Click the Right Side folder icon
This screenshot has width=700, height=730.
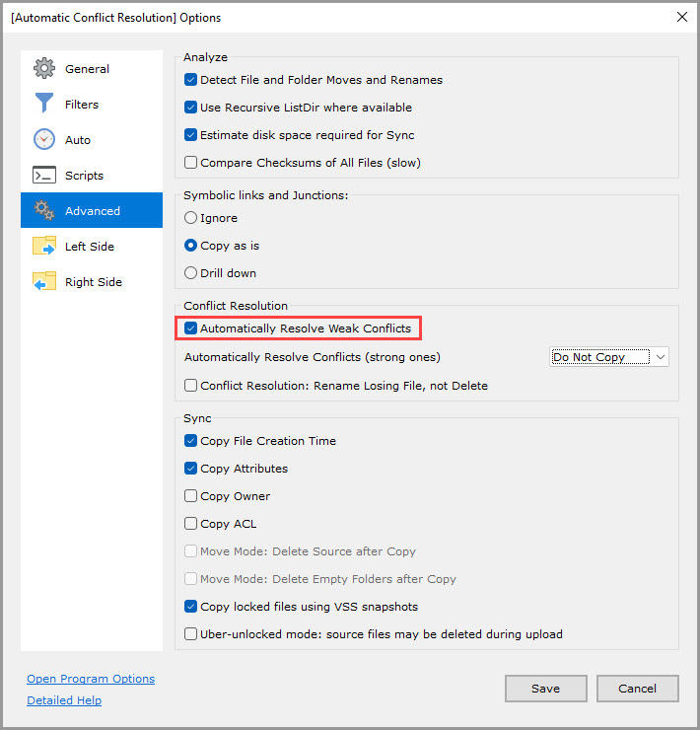[x=43, y=281]
